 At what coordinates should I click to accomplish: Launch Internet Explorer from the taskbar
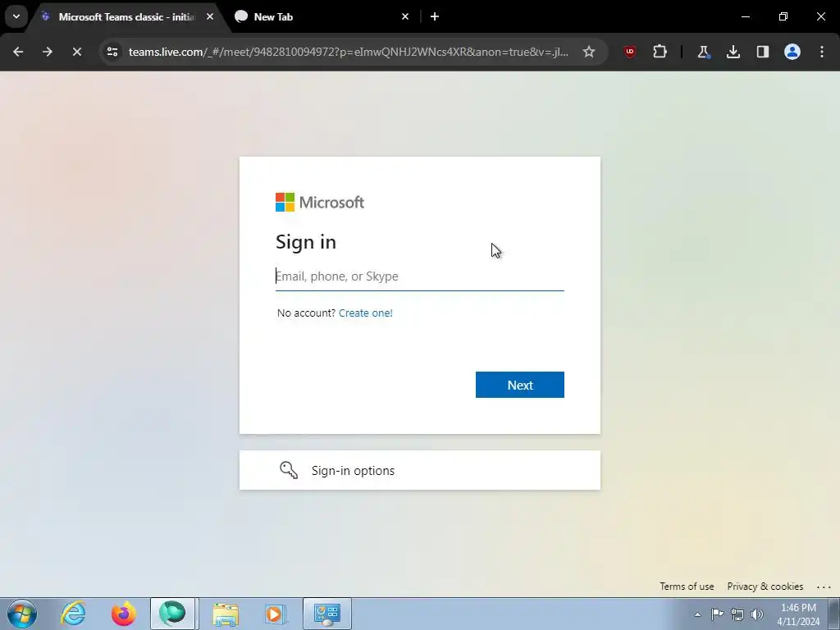tap(73, 614)
